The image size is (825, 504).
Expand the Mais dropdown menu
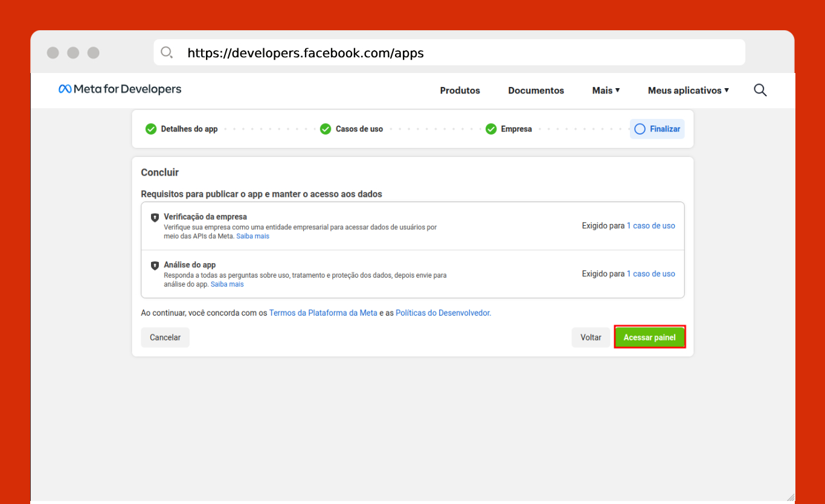(606, 91)
